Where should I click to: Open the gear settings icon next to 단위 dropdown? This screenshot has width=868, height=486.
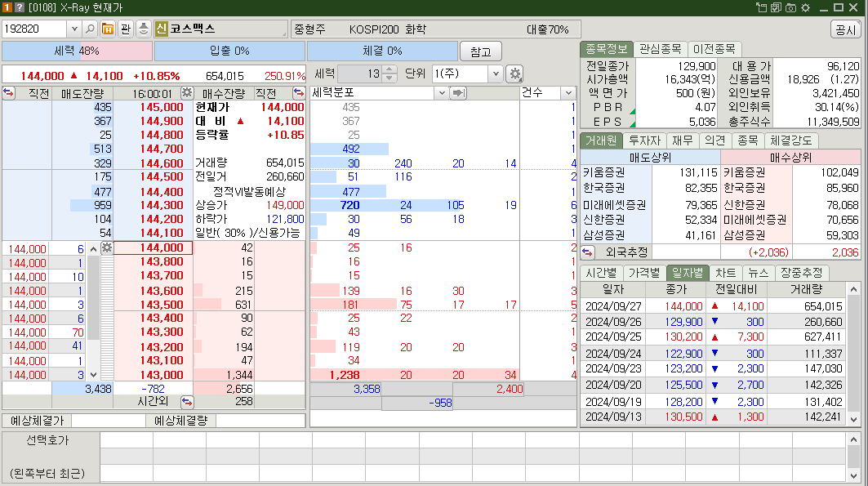coord(514,74)
